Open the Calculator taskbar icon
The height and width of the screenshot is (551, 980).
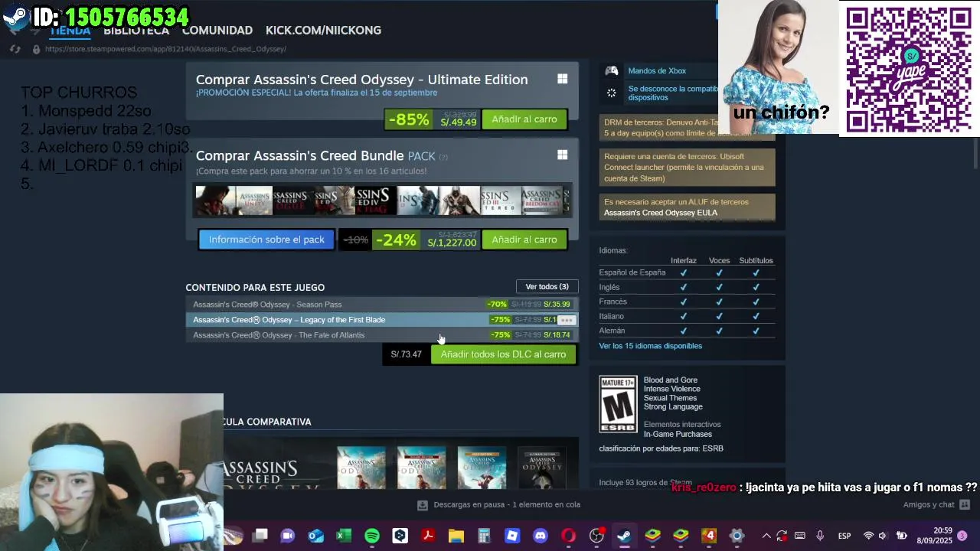tap(484, 536)
